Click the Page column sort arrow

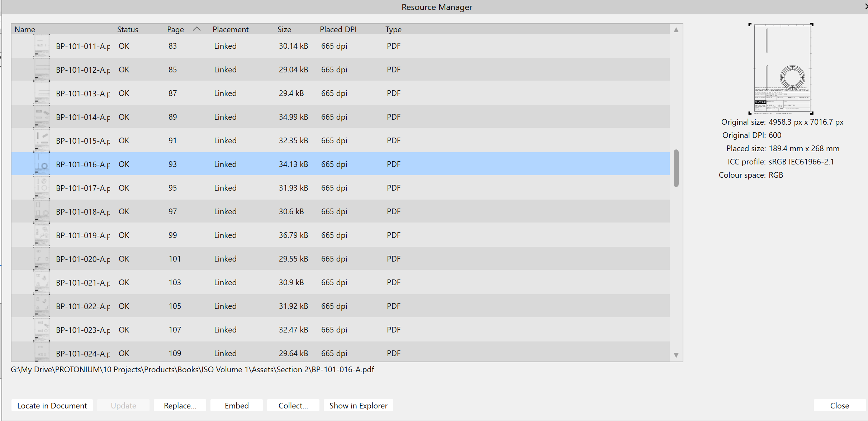click(x=197, y=29)
